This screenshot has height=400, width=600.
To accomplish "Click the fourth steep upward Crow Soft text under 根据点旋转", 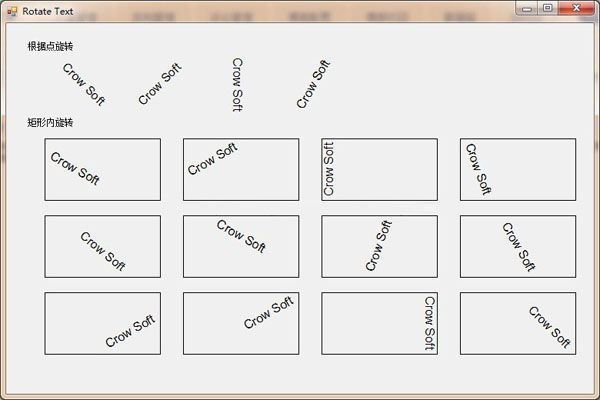I will point(313,84).
